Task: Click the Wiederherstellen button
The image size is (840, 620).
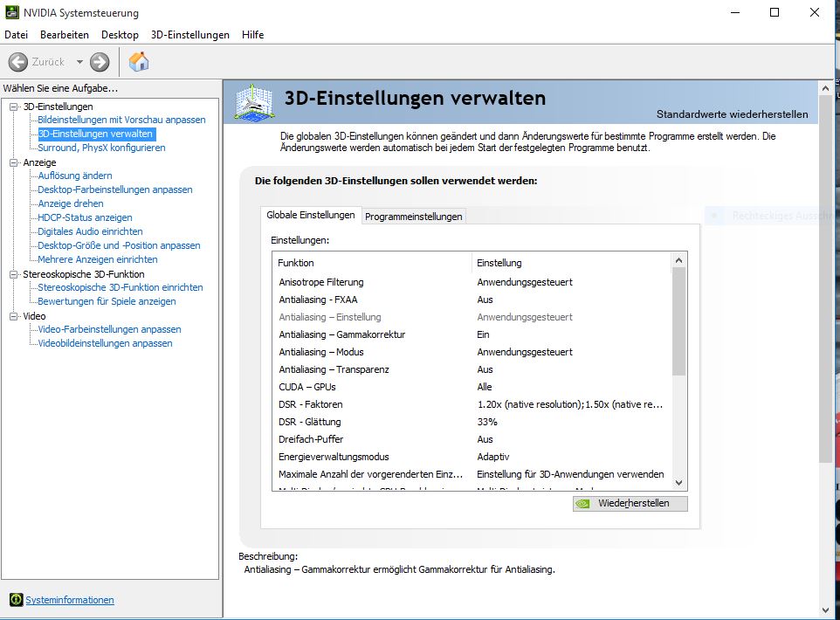Action: point(630,503)
